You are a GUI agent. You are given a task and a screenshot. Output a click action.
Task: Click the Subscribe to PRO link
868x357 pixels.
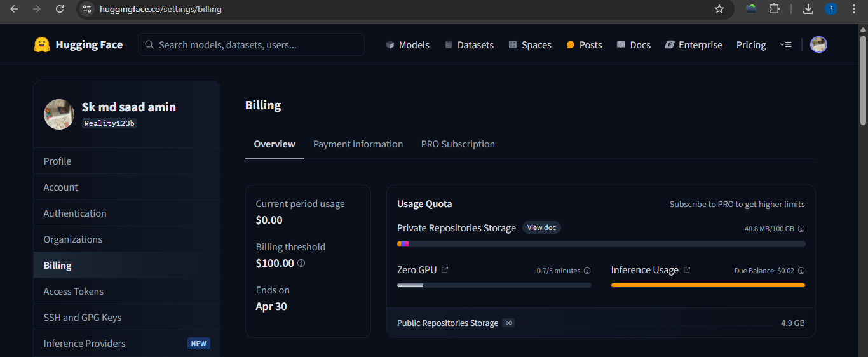click(702, 205)
